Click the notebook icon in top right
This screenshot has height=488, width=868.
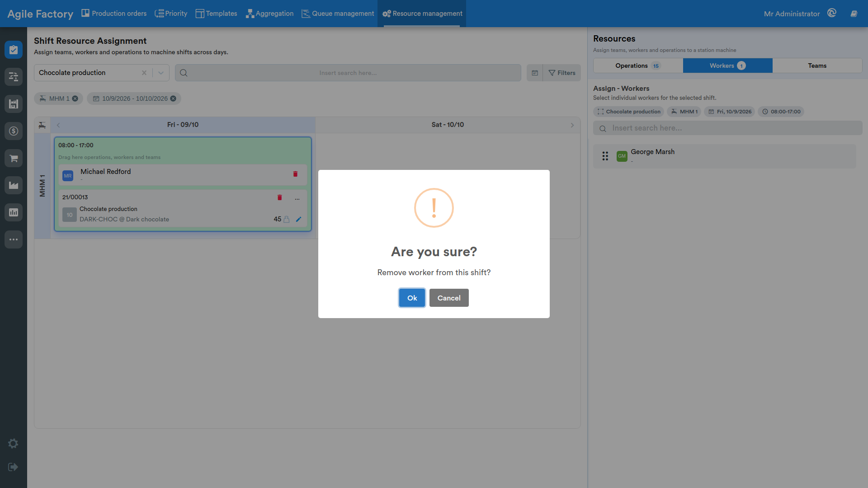pyautogui.click(x=854, y=14)
